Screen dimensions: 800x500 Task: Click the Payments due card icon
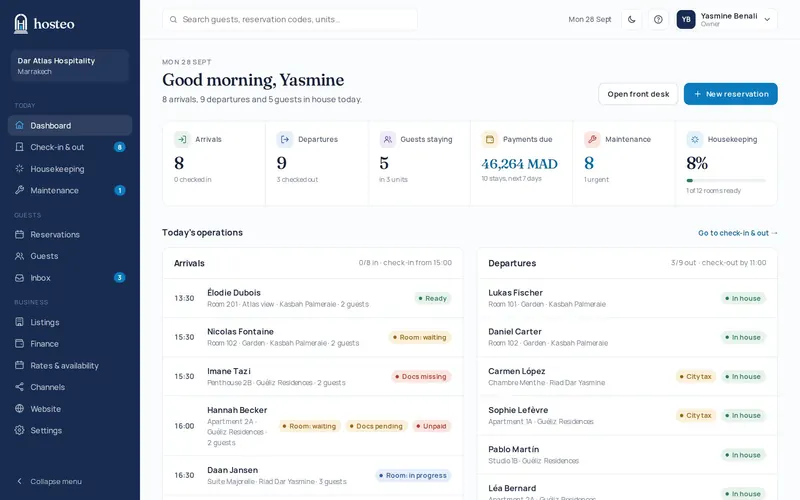click(x=490, y=139)
